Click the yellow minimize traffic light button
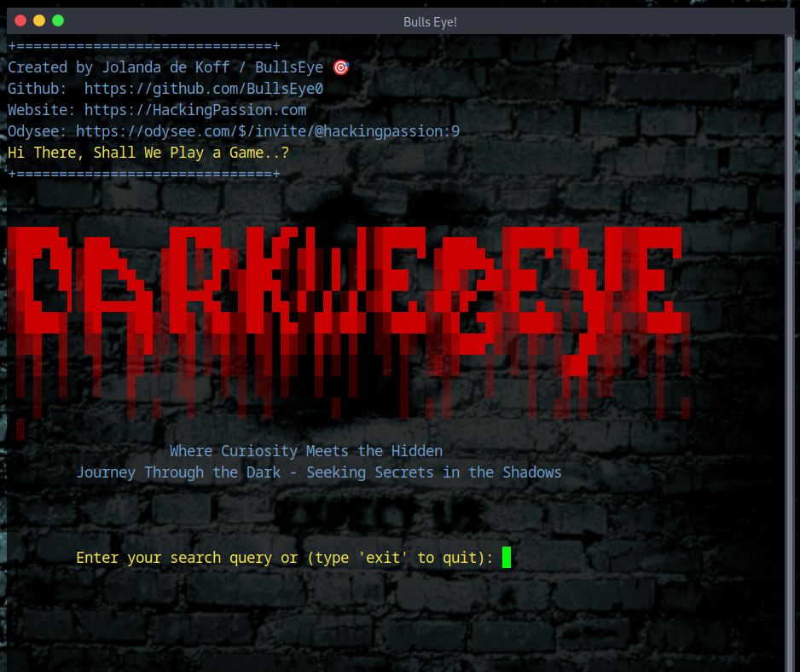Screen dimensions: 800x672 [x=38, y=19]
